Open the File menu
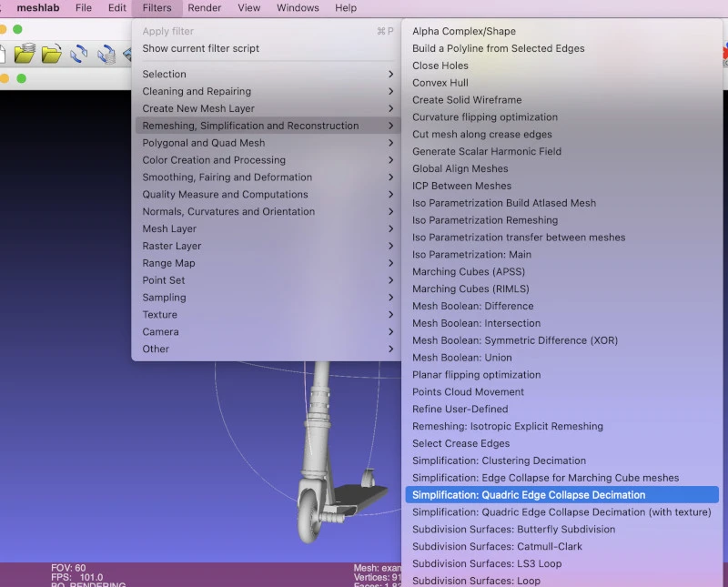Screen dimensions: 728x587 [84, 8]
